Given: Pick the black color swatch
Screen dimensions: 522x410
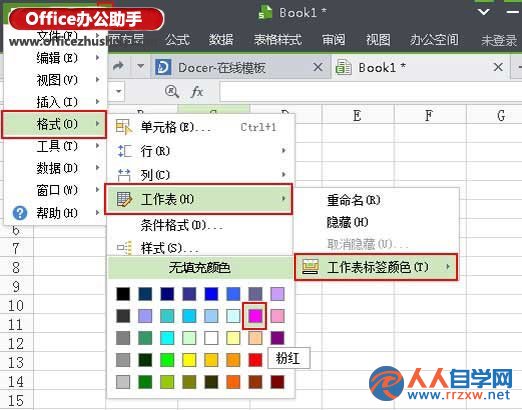Looking at the screenshot, I should [x=123, y=294].
